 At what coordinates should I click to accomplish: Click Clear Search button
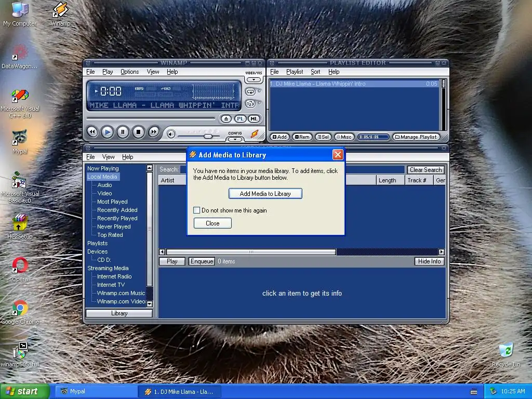point(426,170)
